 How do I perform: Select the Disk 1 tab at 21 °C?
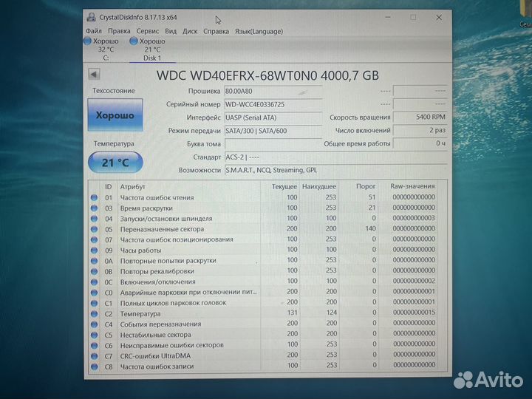click(x=152, y=50)
